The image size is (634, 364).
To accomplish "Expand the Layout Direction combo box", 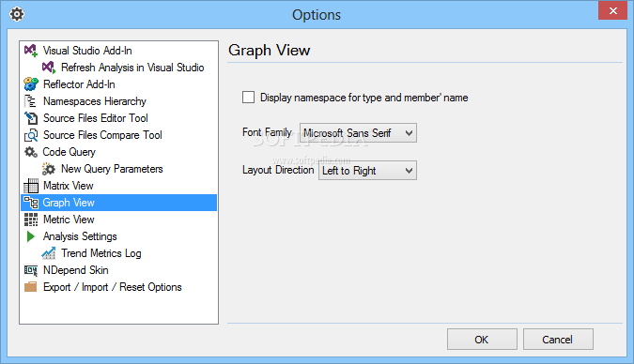I will [x=367, y=171].
